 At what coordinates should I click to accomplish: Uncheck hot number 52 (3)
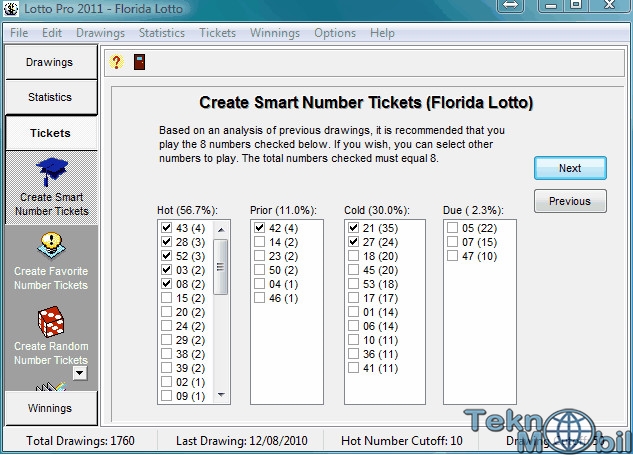(166, 256)
